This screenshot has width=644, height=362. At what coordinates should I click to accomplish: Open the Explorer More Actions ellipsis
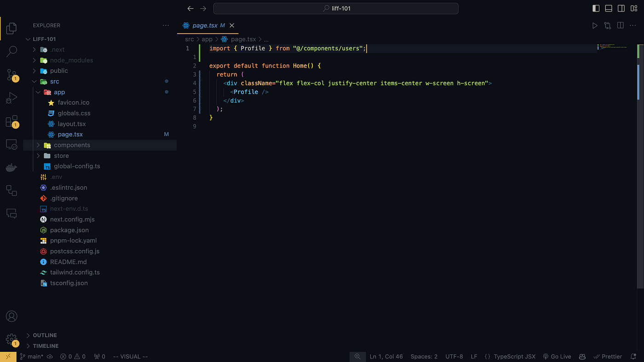pyautogui.click(x=166, y=25)
